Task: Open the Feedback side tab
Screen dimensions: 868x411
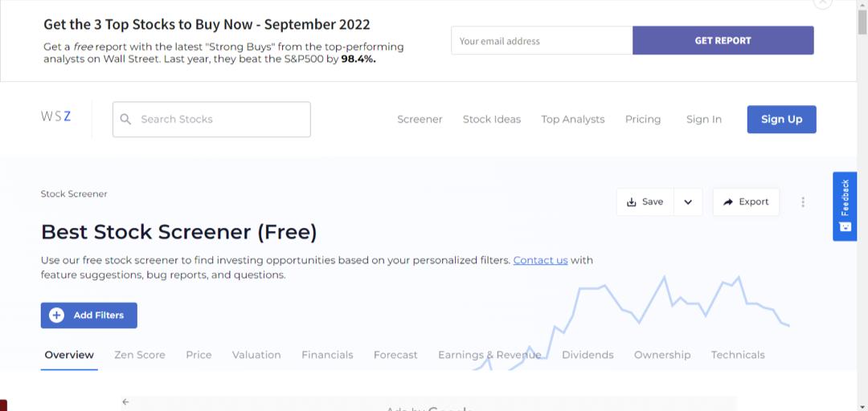Action: pos(844,206)
